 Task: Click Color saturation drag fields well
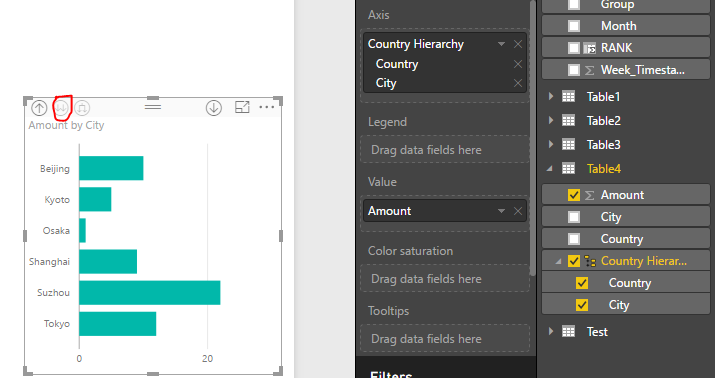click(x=445, y=279)
